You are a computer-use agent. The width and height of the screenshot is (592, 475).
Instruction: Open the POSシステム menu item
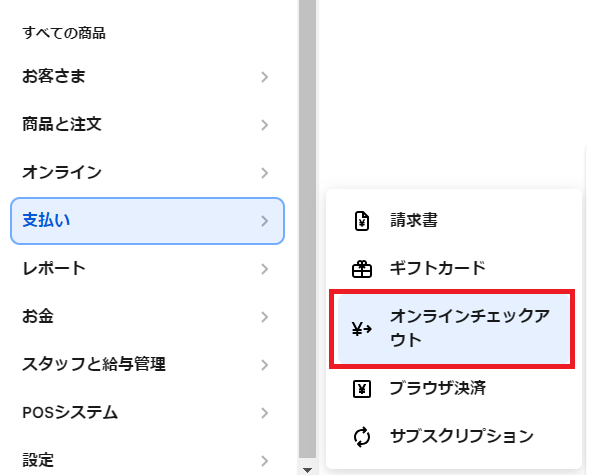tap(147, 413)
